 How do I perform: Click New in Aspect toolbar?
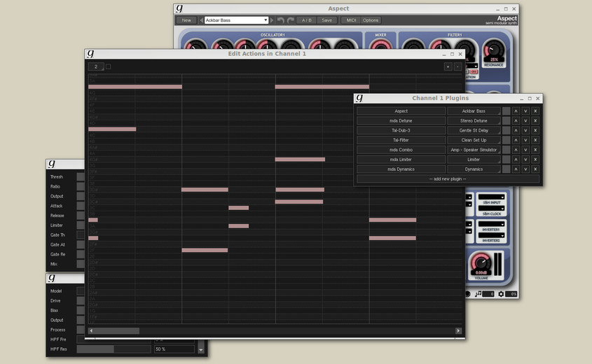point(186,20)
